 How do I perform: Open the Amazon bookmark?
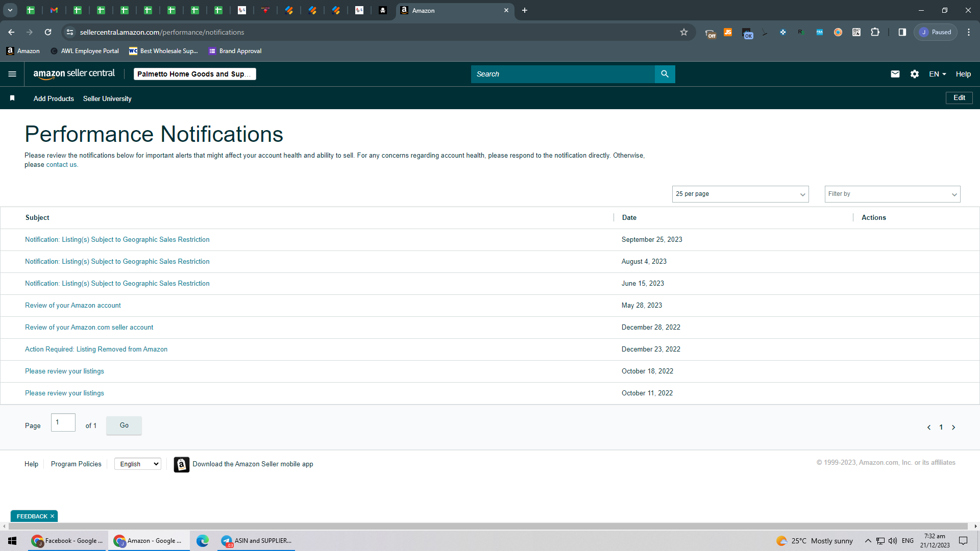click(x=23, y=51)
